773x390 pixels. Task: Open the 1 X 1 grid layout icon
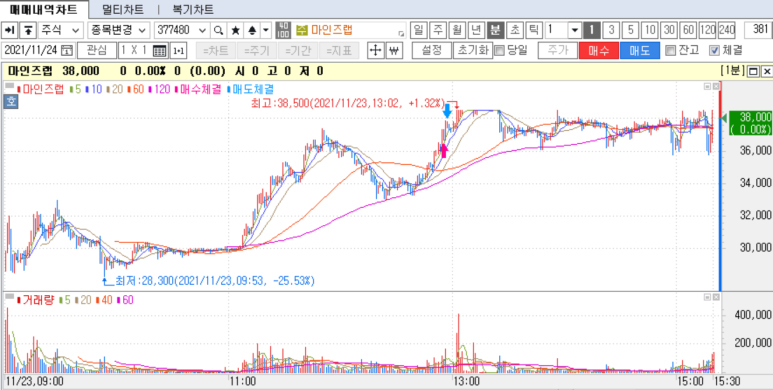160,50
